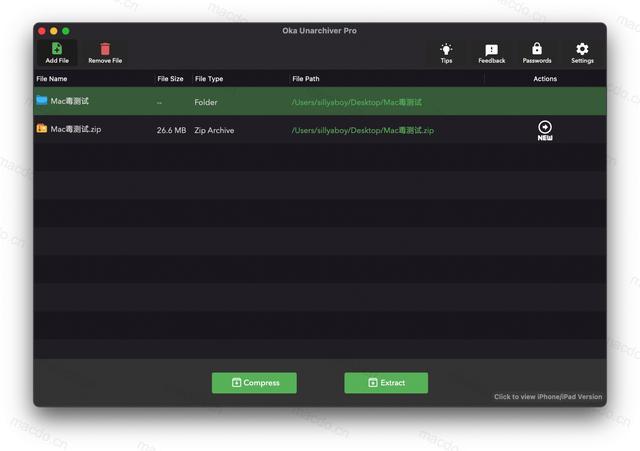Image resolution: width=640 pixels, height=451 pixels.
Task: Click the blue folder icon of Mac毒测试
Action: [42, 100]
